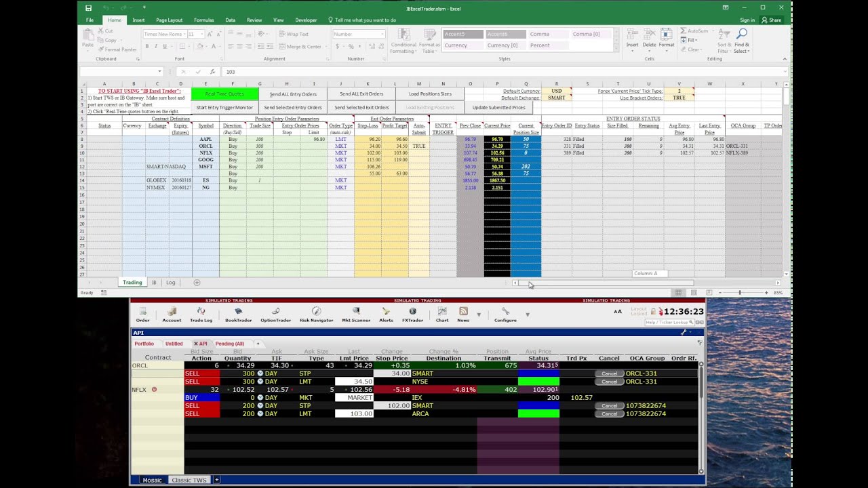Viewport: 868px width, 488px height.
Task: Click the font size AA icon in TWS
Action: [618, 312]
